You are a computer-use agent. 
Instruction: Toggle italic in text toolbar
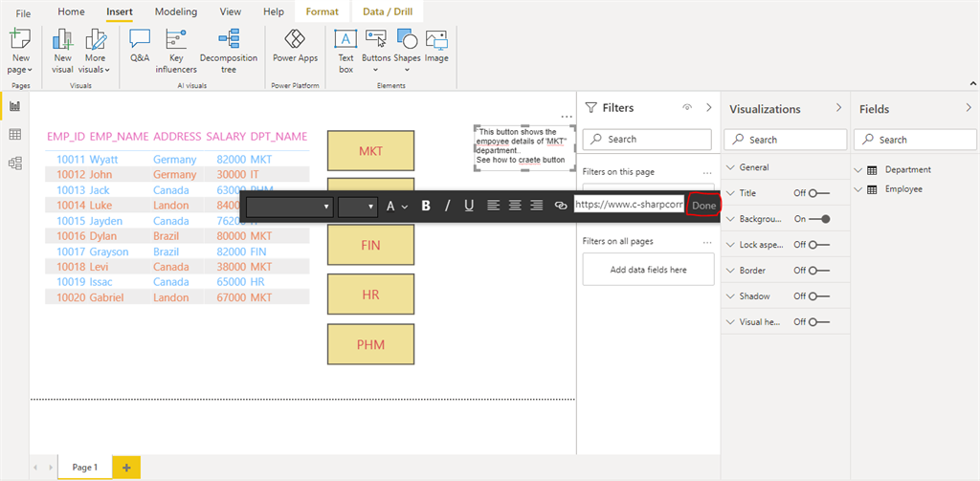coord(447,206)
